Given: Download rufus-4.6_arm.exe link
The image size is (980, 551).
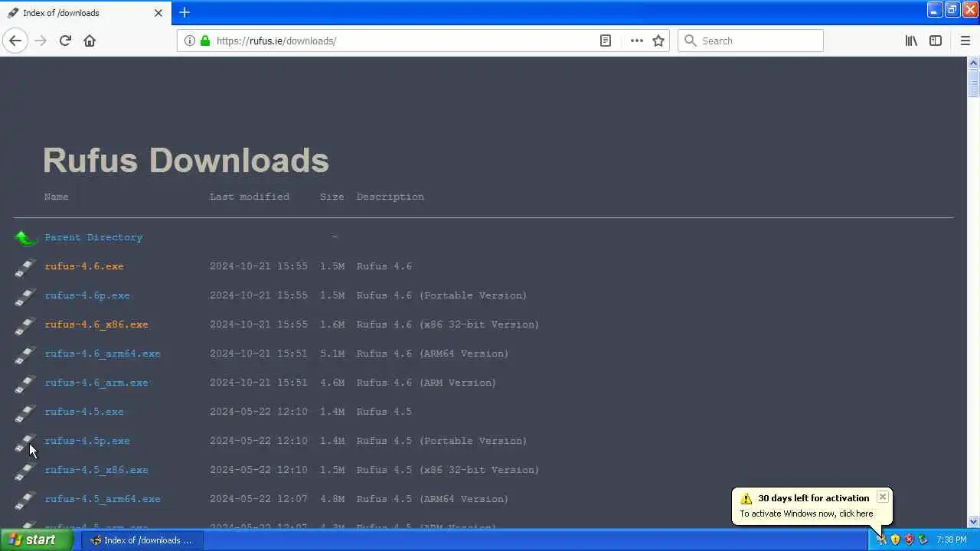Looking at the screenshot, I should click(x=96, y=383).
